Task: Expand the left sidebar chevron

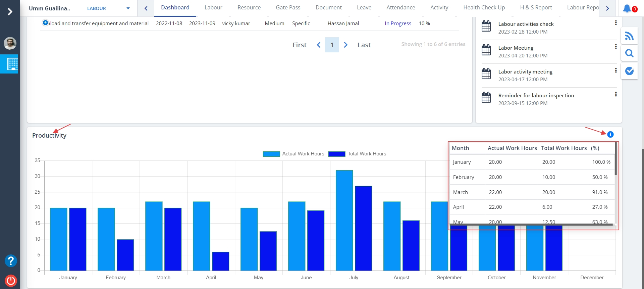Action: coord(10,12)
